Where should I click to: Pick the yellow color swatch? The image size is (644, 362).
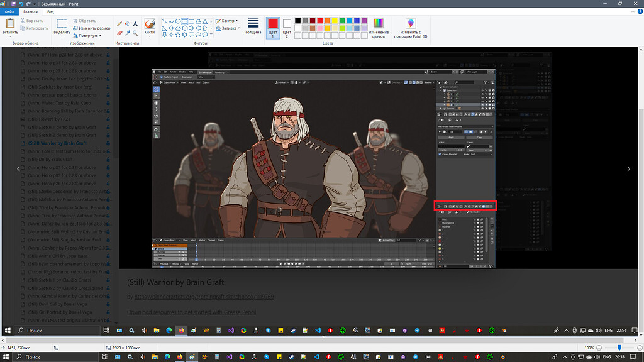[x=335, y=21]
